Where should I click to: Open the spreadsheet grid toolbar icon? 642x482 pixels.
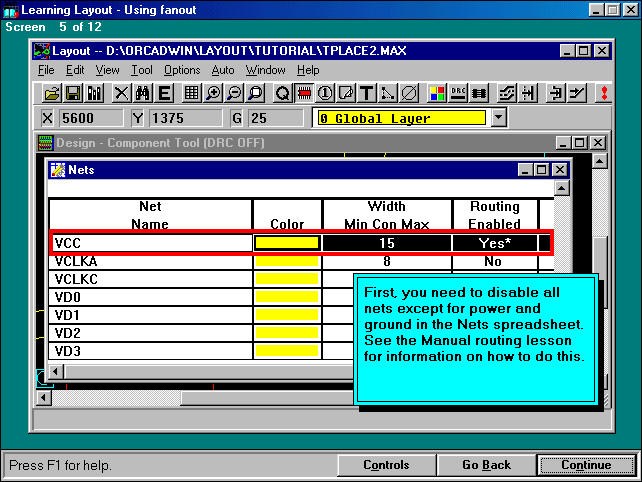tap(192, 93)
